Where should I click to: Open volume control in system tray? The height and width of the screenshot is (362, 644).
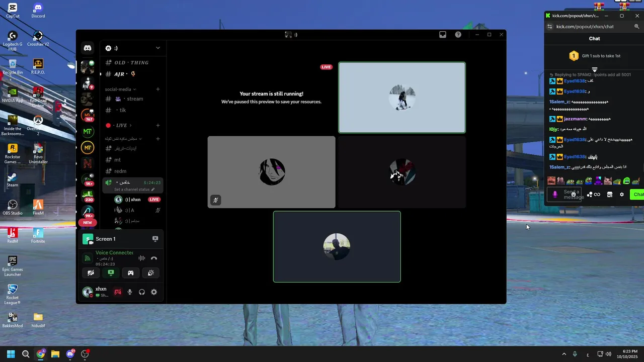[x=608, y=354]
